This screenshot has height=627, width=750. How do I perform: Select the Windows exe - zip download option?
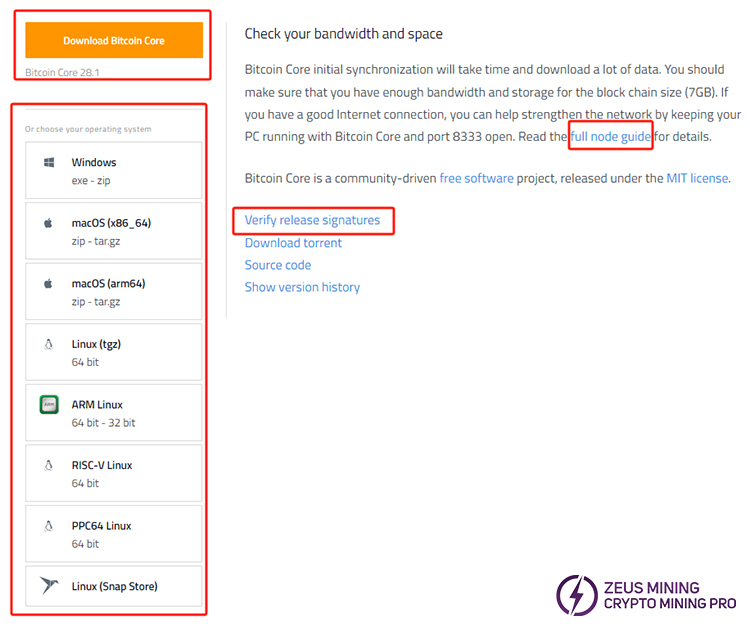113,170
